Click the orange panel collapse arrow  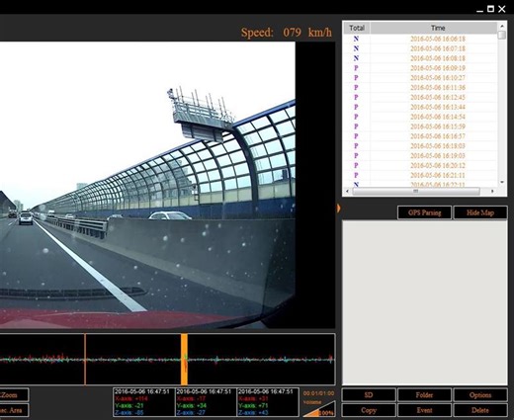pyautogui.click(x=338, y=209)
